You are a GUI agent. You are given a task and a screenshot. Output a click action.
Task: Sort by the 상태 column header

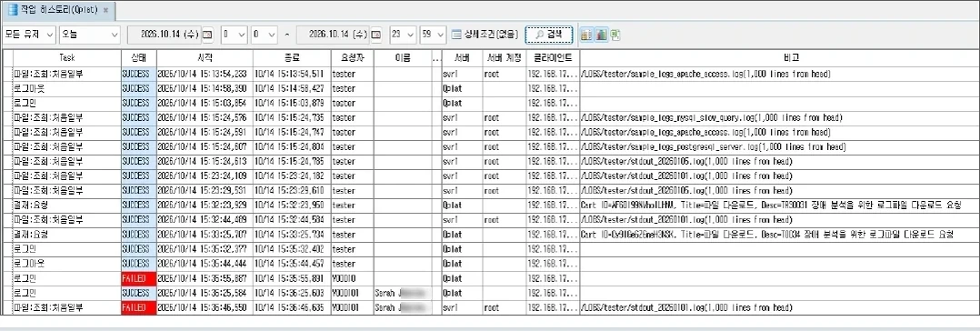click(139, 58)
